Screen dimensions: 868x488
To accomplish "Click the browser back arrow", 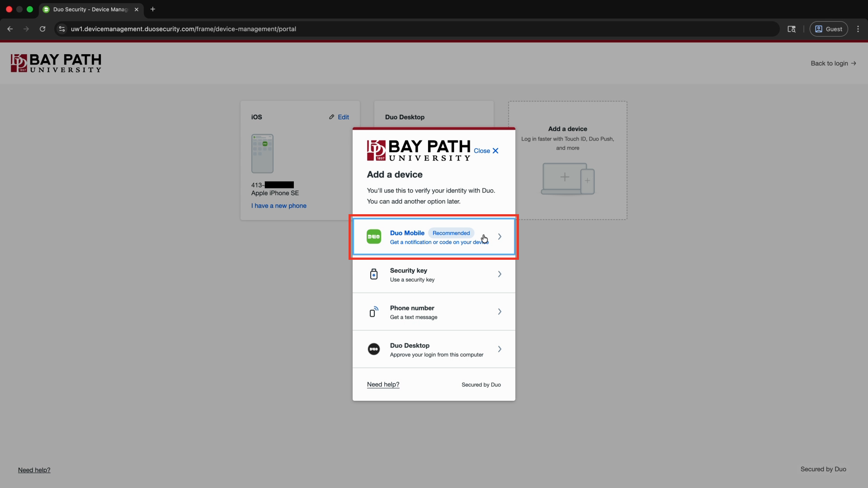I will 10,29.
